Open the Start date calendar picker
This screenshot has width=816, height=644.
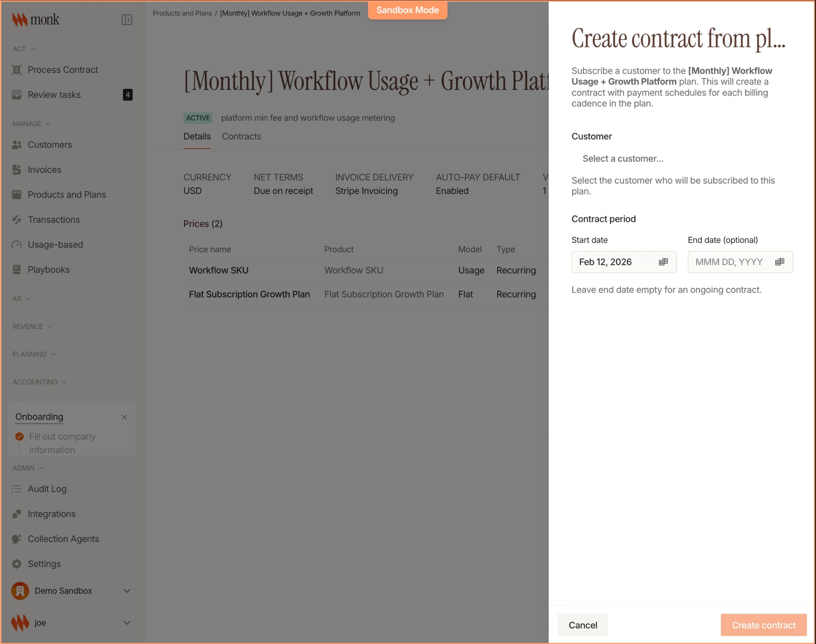(x=663, y=262)
